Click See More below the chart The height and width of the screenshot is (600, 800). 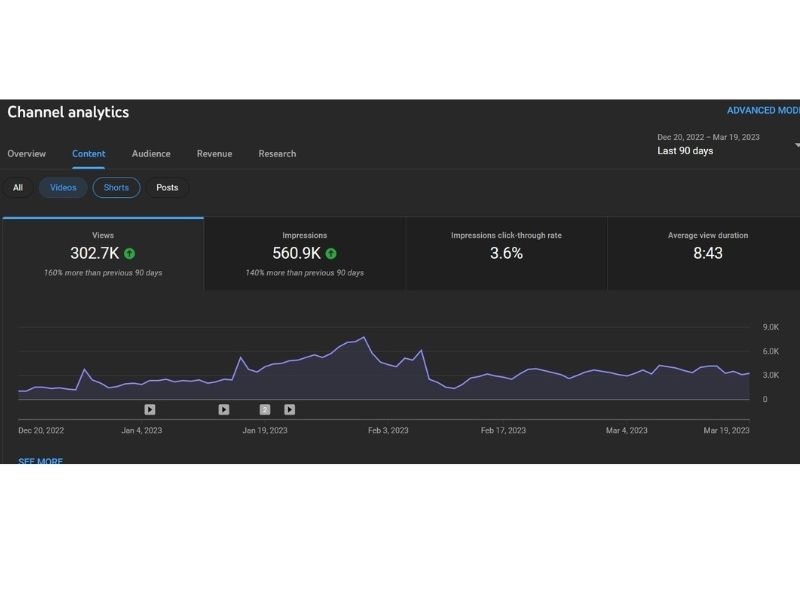(x=41, y=461)
